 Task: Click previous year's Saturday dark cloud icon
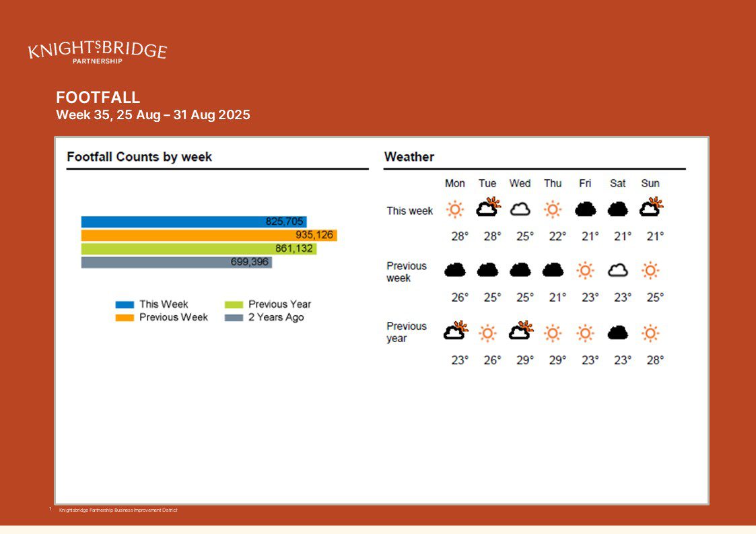[618, 333]
